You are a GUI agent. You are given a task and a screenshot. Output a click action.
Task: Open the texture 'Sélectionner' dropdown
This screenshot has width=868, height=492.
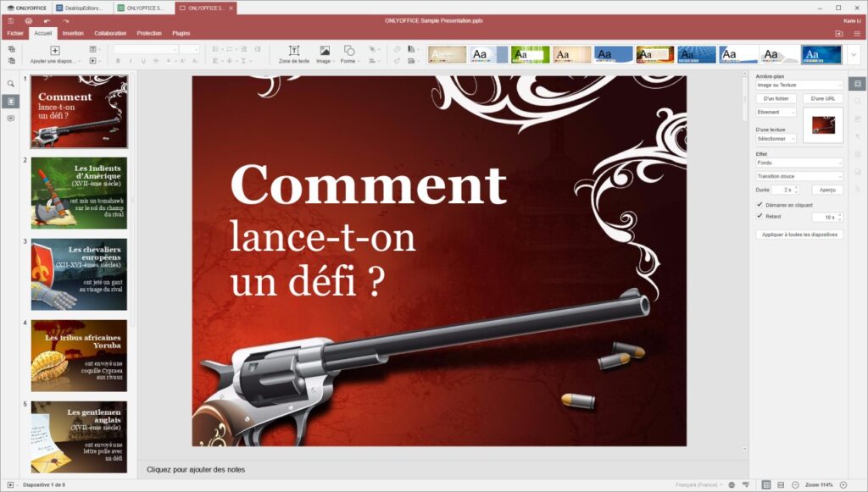[x=776, y=139]
